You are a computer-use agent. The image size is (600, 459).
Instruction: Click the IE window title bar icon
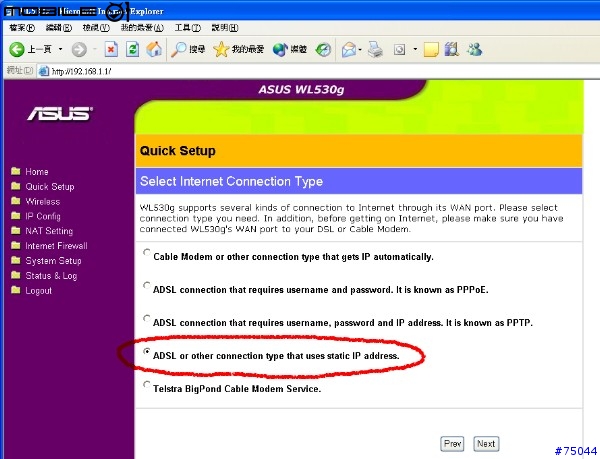point(10,11)
